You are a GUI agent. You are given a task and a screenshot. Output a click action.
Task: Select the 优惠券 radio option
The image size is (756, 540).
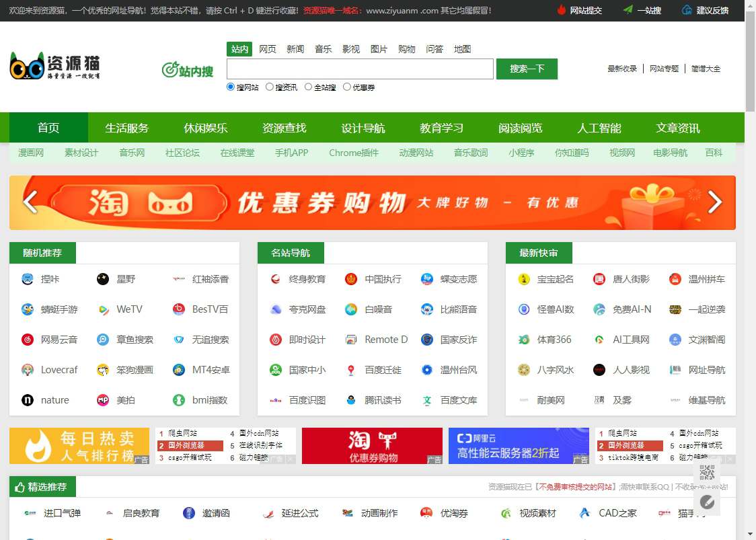pyautogui.click(x=346, y=87)
